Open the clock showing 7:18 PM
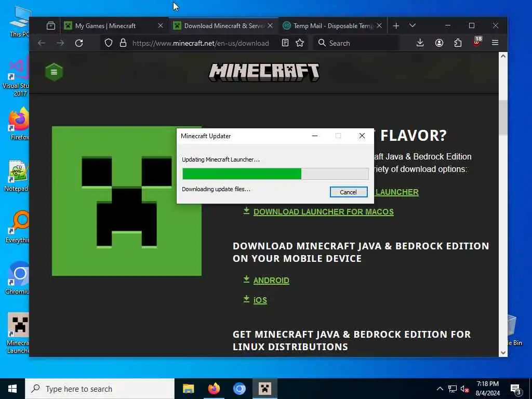 [487, 389]
